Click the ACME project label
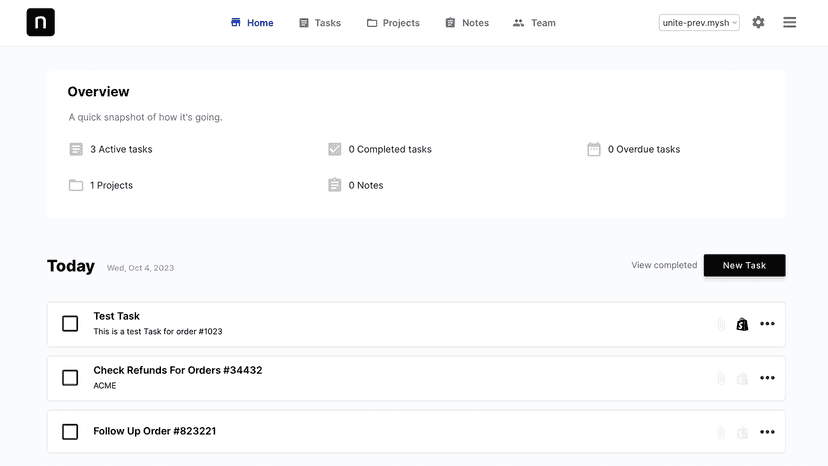Viewport: 828px width, 466px height. pos(105,386)
